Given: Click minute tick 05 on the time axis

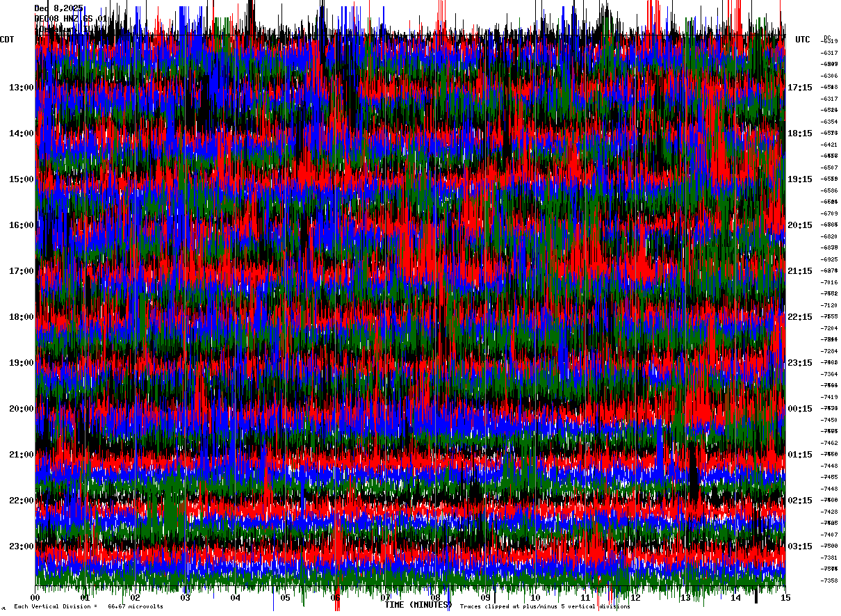Looking at the screenshot, I should pyautogui.click(x=285, y=598).
